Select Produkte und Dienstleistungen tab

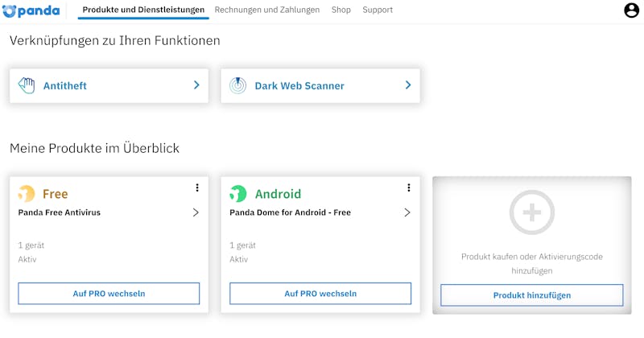point(143,10)
